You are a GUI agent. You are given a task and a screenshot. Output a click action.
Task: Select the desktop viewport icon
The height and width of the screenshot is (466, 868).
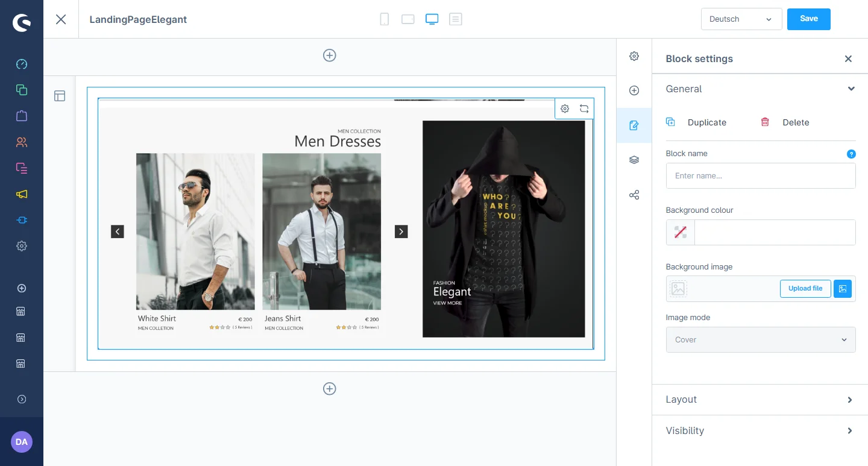click(432, 19)
